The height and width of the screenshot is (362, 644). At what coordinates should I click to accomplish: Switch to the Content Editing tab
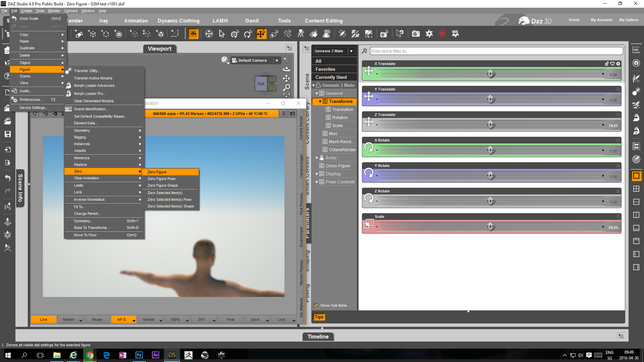point(323,21)
